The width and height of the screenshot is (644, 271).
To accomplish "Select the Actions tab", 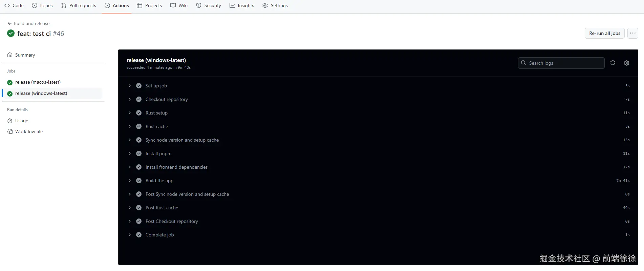I will click(117, 5).
